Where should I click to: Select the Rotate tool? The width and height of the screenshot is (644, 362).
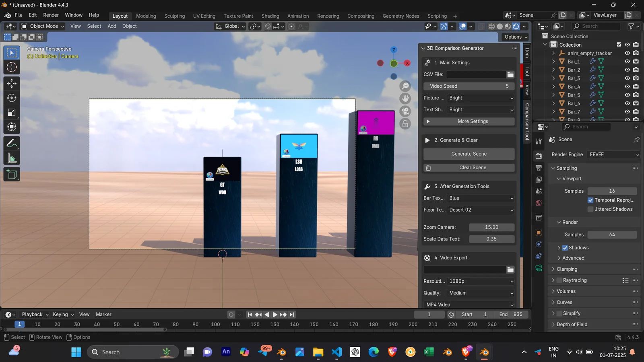coord(12,98)
